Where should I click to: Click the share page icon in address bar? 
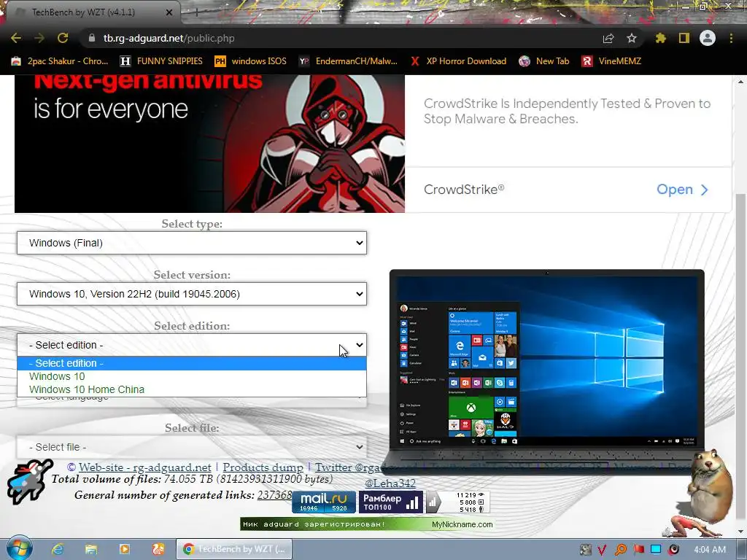(608, 39)
